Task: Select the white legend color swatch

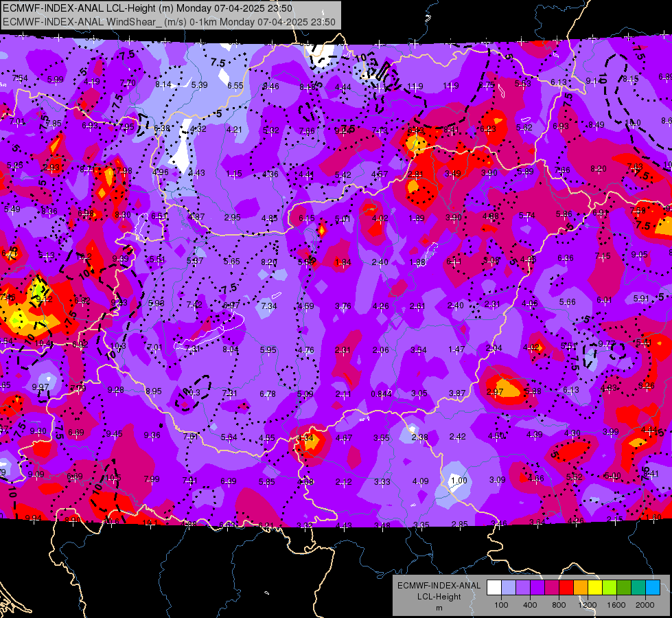Action: click(494, 588)
